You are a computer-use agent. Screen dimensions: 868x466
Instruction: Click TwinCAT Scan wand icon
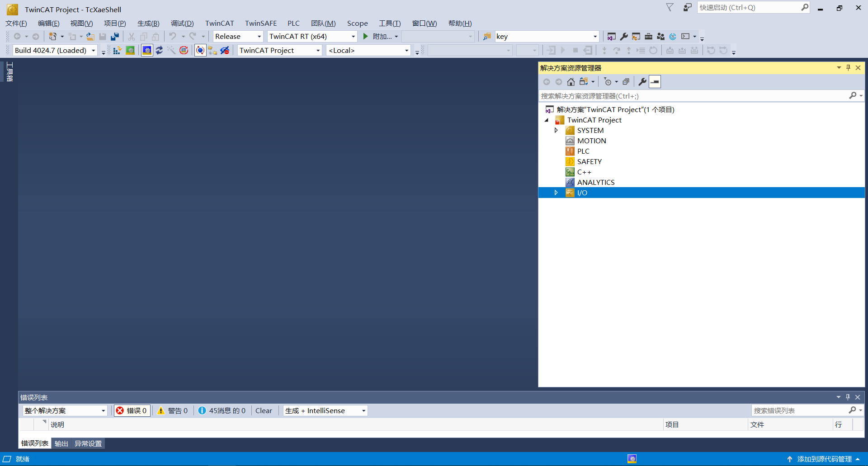tap(171, 51)
